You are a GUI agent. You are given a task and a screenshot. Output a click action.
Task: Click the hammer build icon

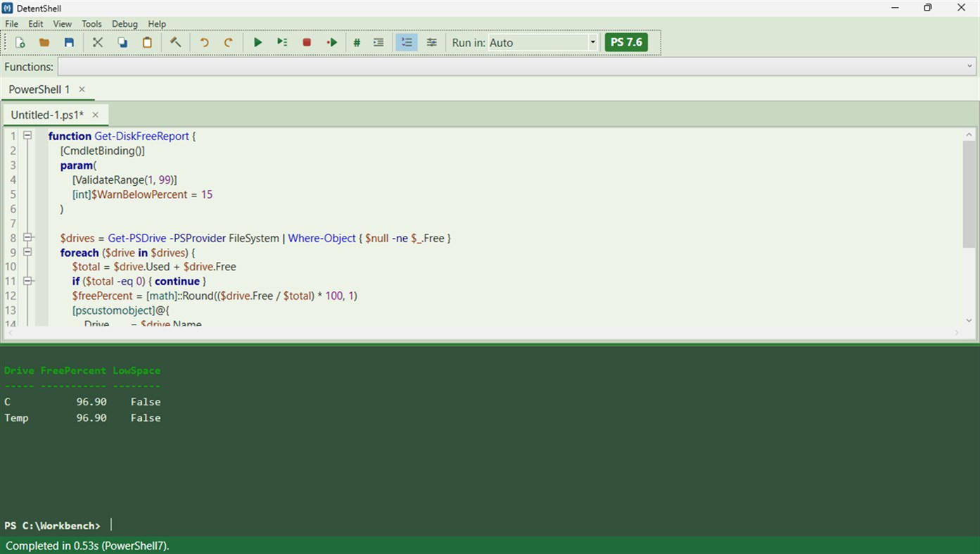176,42
